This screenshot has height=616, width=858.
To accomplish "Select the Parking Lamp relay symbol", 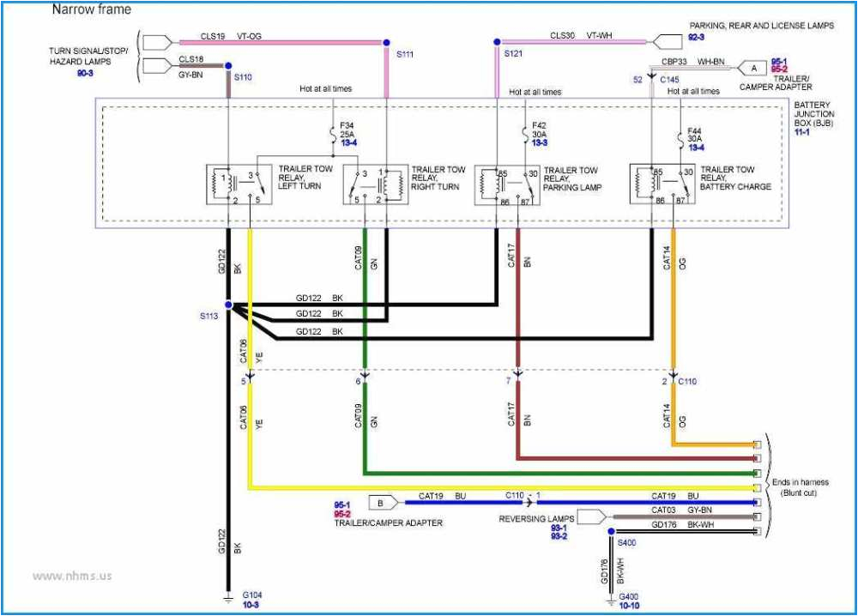I will (506, 184).
